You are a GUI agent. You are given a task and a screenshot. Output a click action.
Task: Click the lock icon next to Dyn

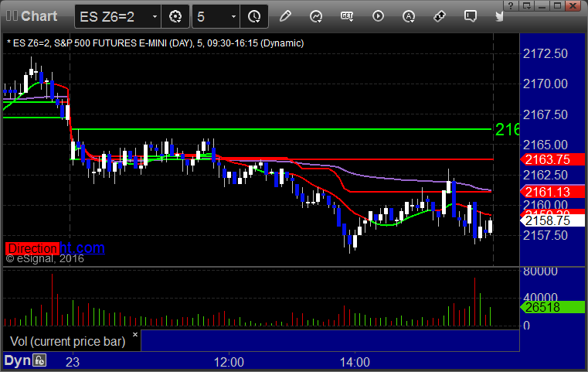[x=39, y=360]
